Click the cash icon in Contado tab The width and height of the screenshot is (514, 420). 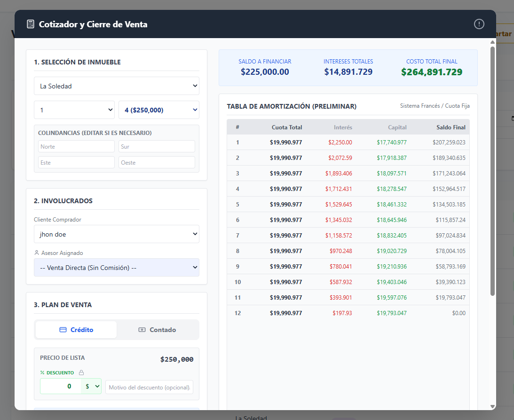[x=142, y=330]
